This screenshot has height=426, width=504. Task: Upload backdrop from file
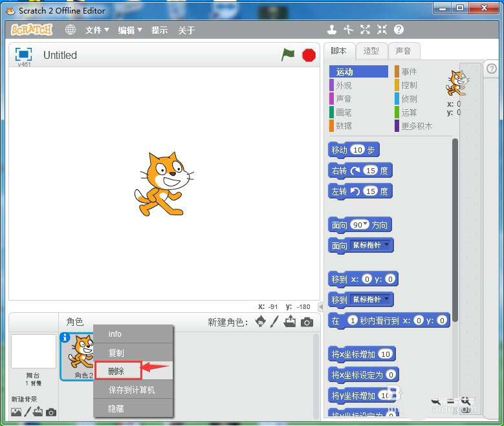click(x=38, y=412)
